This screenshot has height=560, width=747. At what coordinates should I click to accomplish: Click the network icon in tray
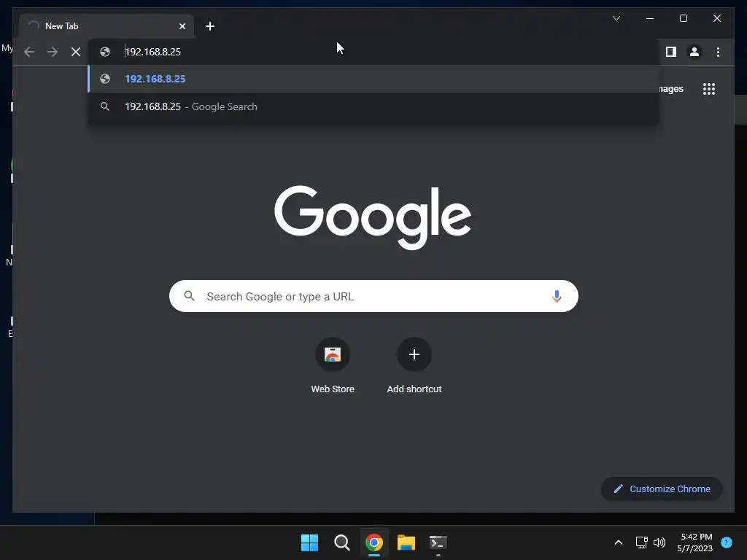(642, 542)
